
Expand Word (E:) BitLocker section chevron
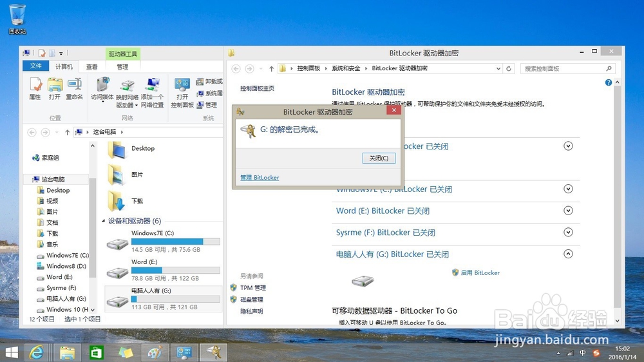pos(568,211)
